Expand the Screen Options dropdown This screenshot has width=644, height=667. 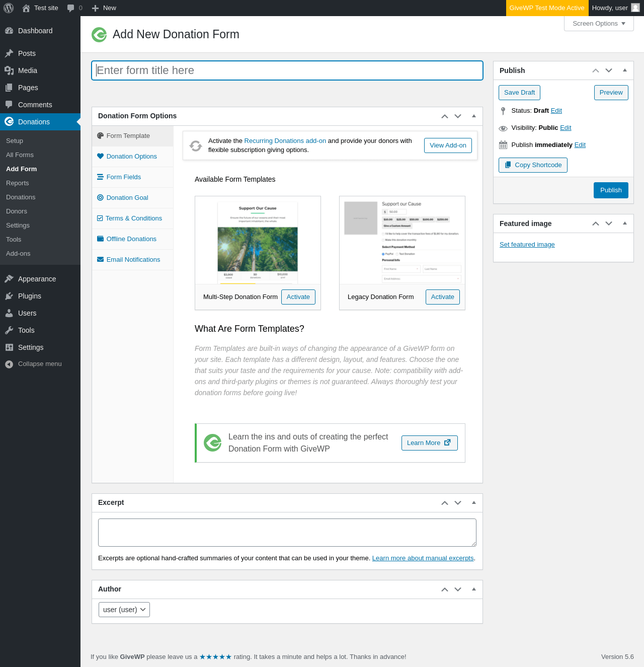(599, 24)
